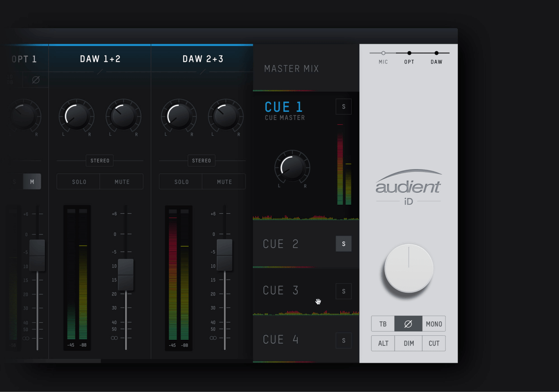
Task: Expand the options under DAW 1+2 label
Action: tap(100, 72)
